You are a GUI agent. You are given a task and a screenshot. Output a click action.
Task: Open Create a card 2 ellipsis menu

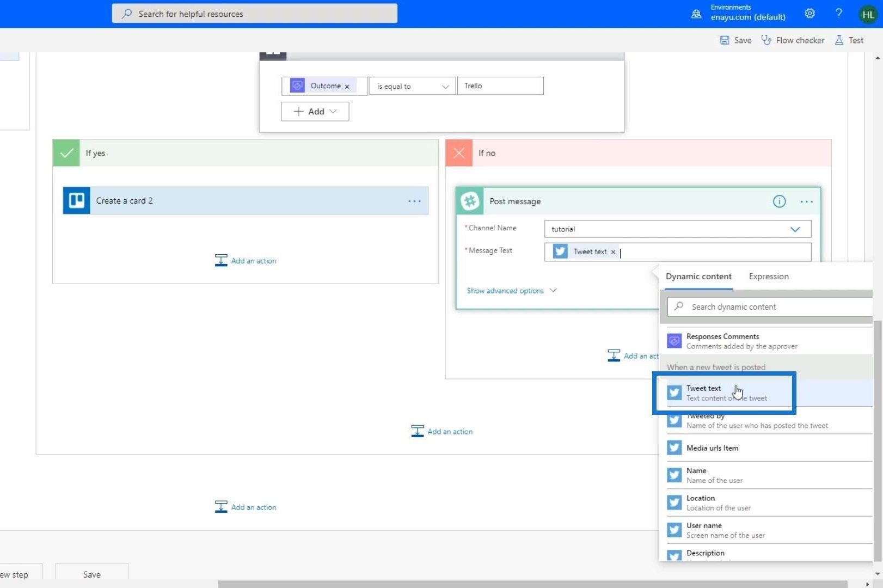coord(414,201)
